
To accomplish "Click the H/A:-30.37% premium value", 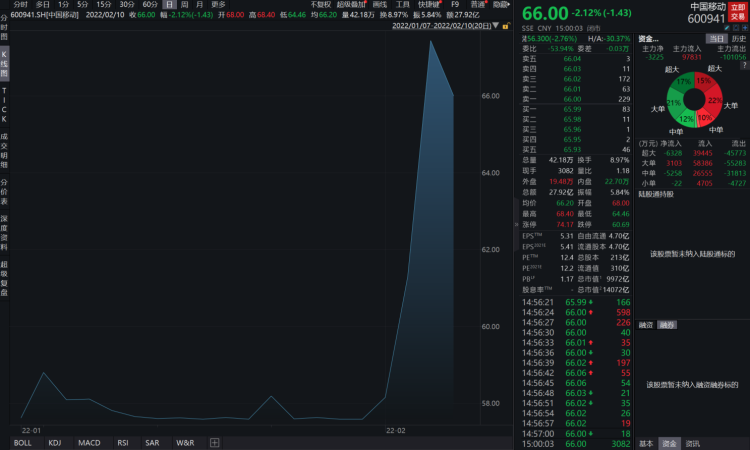I will point(609,39).
